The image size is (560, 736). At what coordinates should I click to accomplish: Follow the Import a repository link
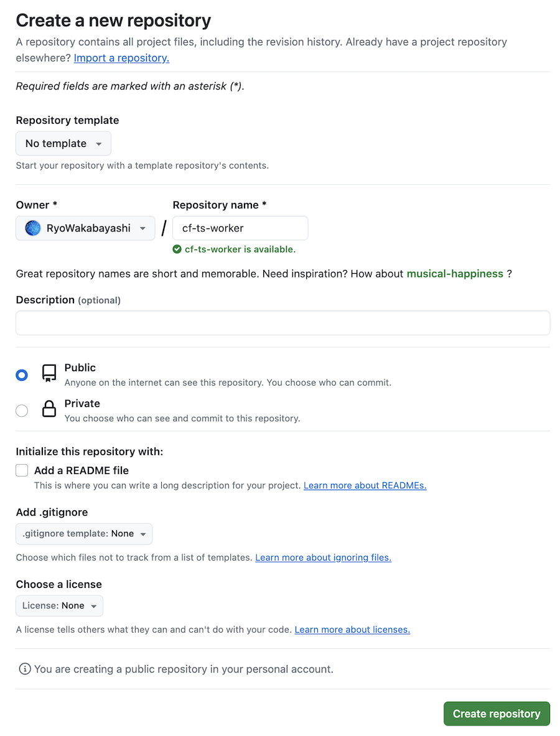click(121, 58)
